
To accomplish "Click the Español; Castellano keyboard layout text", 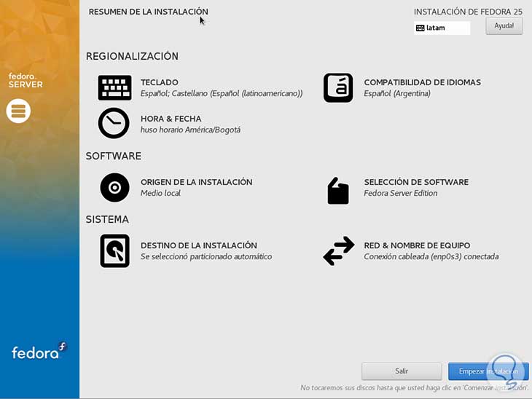I will point(222,93).
